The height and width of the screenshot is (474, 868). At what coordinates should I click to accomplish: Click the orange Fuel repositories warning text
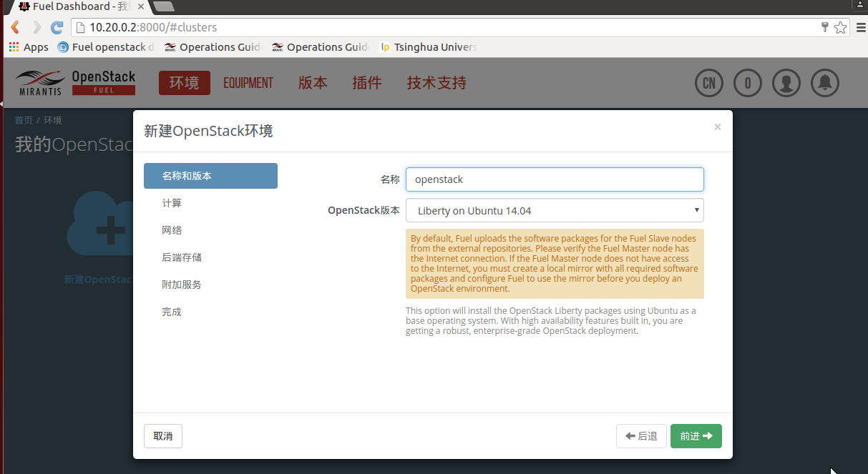(555, 264)
